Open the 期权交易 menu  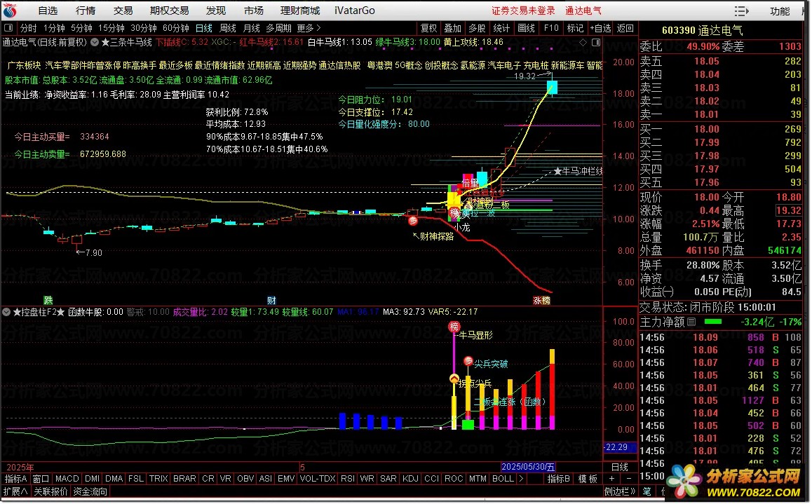(x=169, y=11)
